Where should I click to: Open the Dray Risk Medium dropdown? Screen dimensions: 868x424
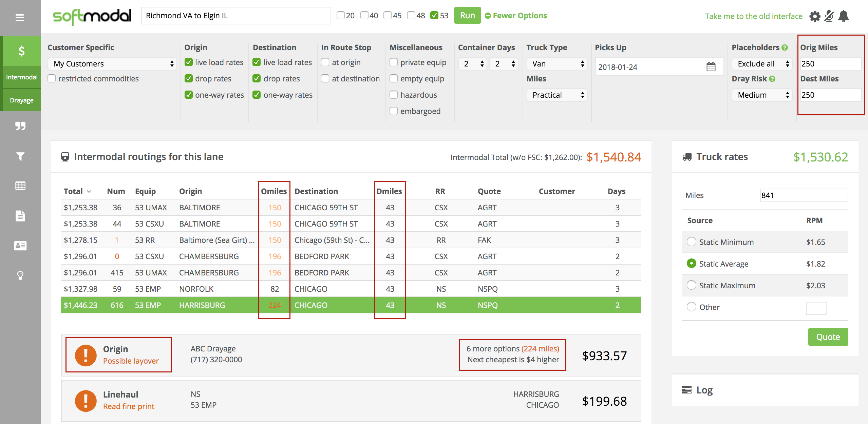762,95
